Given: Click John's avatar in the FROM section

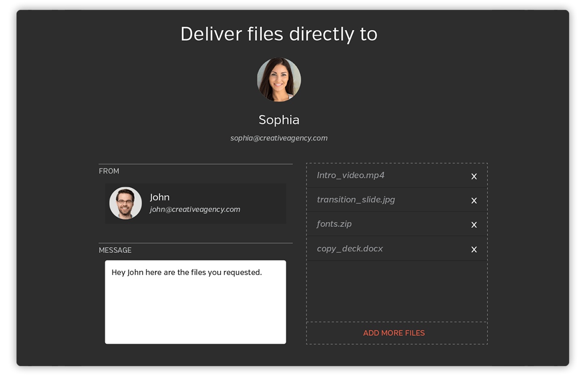Looking at the screenshot, I should [x=125, y=203].
